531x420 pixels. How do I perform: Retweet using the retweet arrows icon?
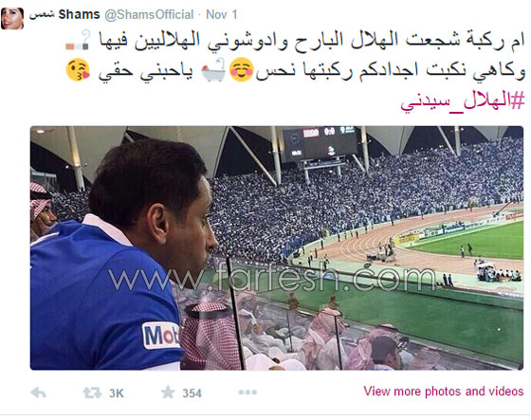(92, 393)
